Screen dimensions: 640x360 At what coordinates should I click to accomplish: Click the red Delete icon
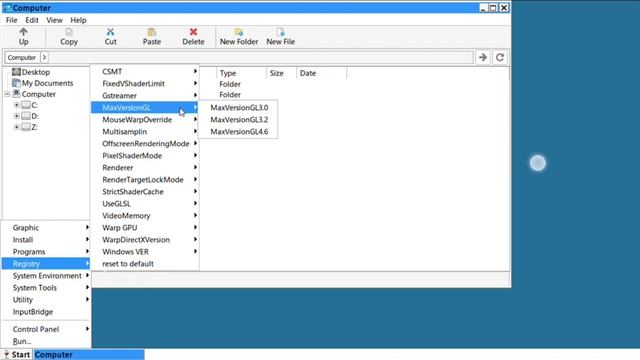click(193, 32)
